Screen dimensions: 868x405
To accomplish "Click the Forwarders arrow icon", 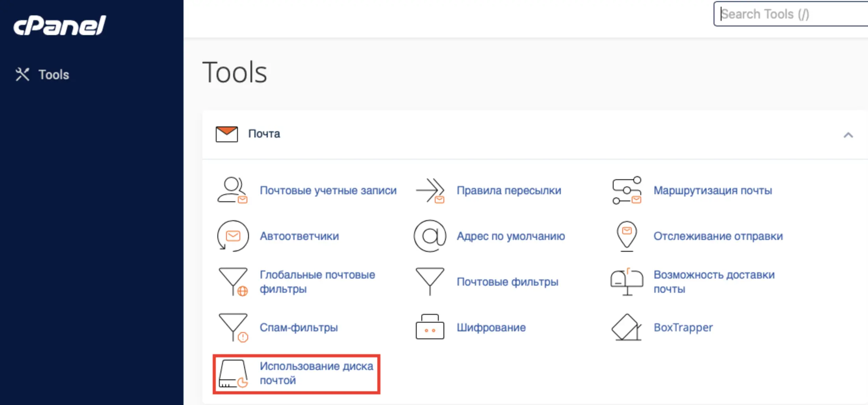I will [x=430, y=190].
